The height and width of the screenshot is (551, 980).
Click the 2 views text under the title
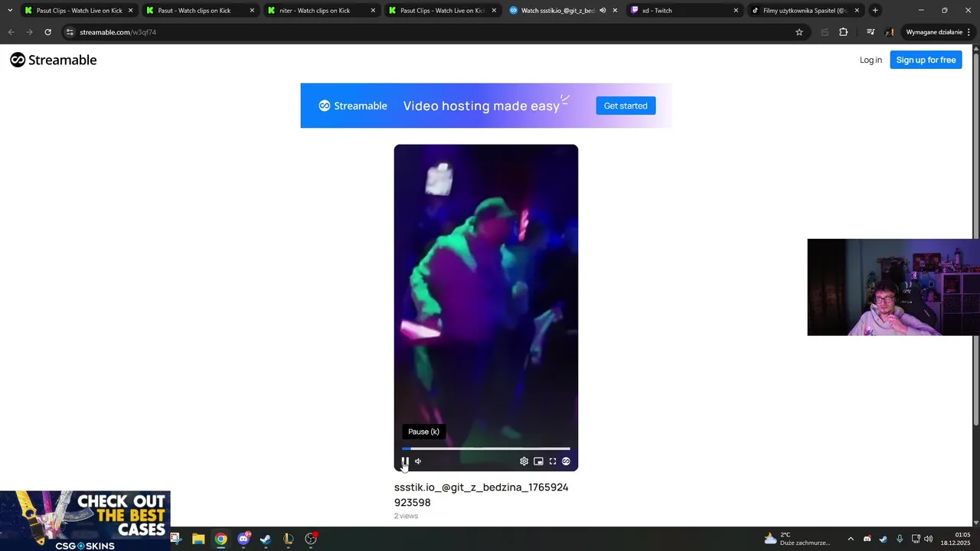[406, 516]
